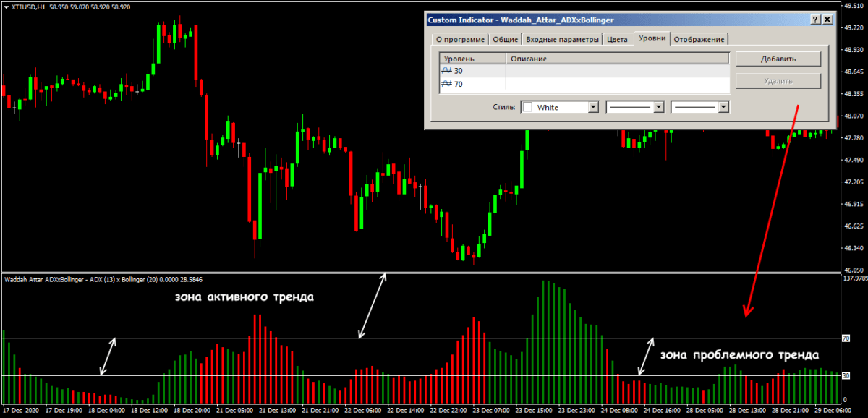Switch to the О программе tab
Viewport: 868px width, 418px height.
coord(459,40)
